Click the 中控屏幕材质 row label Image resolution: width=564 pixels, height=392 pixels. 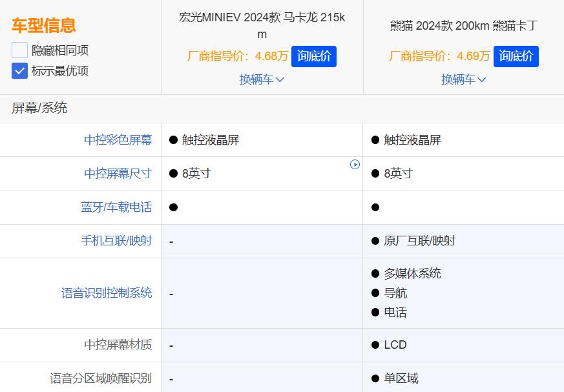click(x=118, y=345)
